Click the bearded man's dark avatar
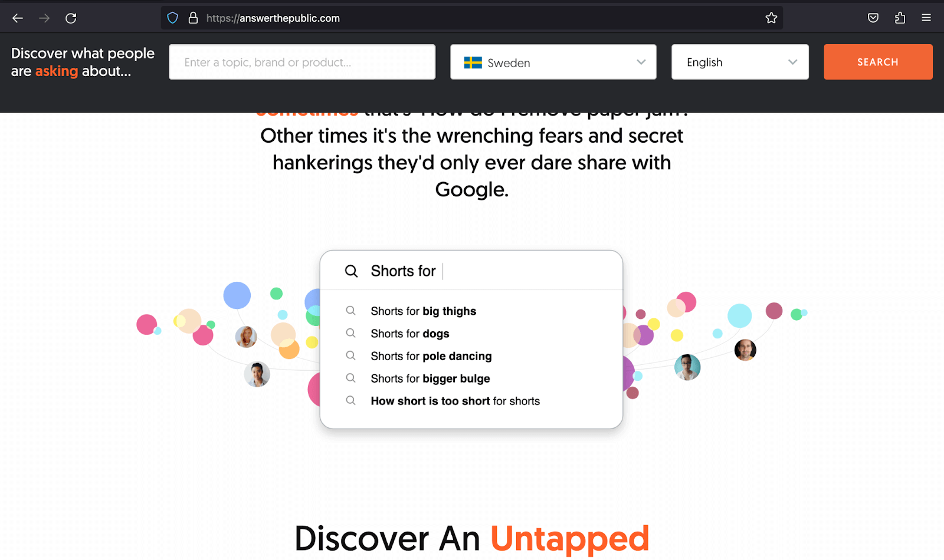 (x=745, y=350)
